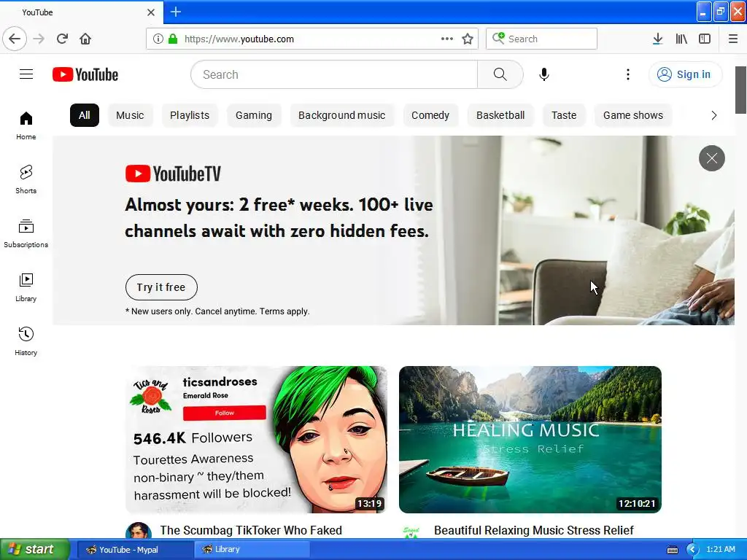Open Subscriptions in sidebar
Screen dimensions: 747x560
pos(26,233)
